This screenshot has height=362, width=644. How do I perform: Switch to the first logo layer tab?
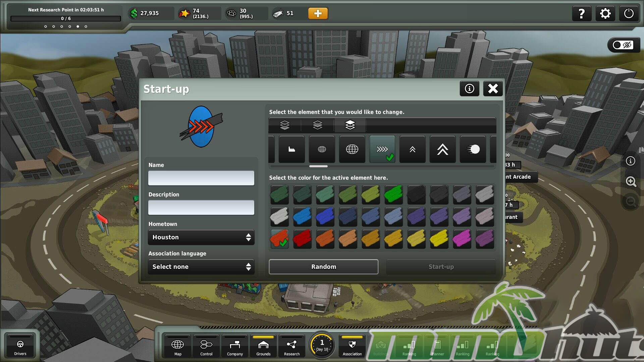pyautogui.click(x=285, y=125)
